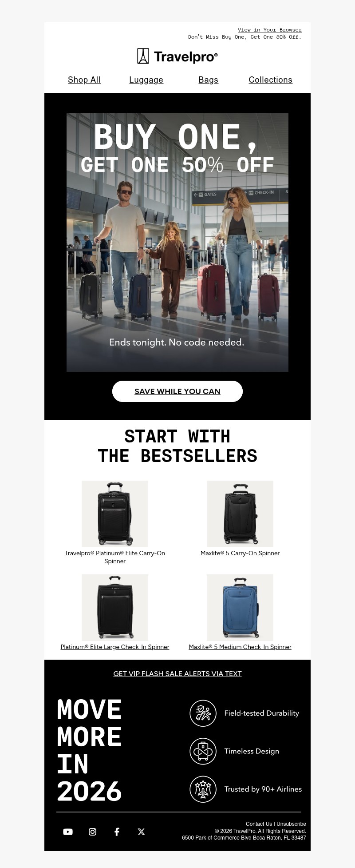The image size is (355, 868).
Task: Click the Field-tested Durability icon
Action: tap(203, 713)
